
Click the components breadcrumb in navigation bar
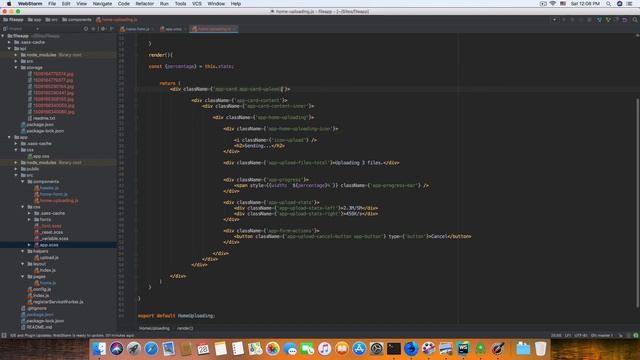pyautogui.click(x=77, y=20)
